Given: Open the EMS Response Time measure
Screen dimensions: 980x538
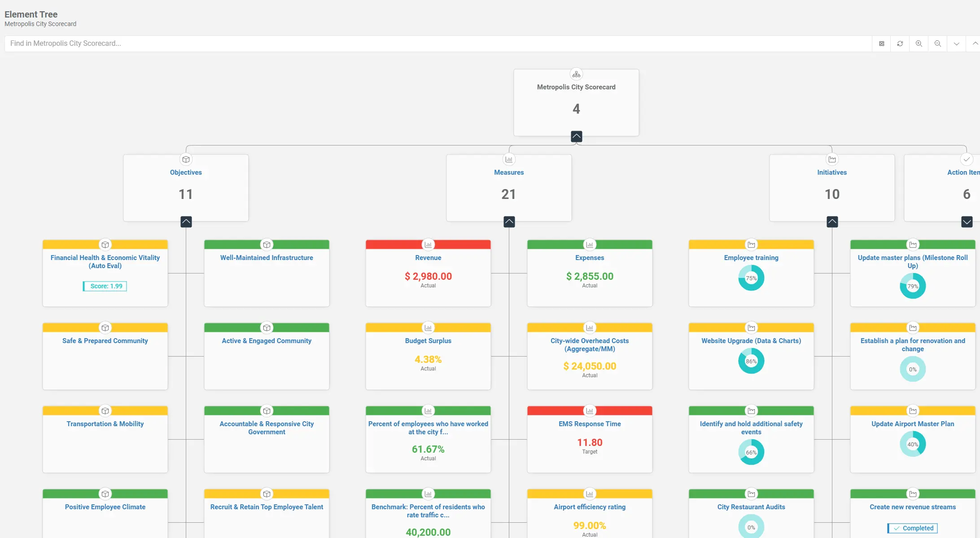Looking at the screenshot, I should pyautogui.click(x=590, y=424).
